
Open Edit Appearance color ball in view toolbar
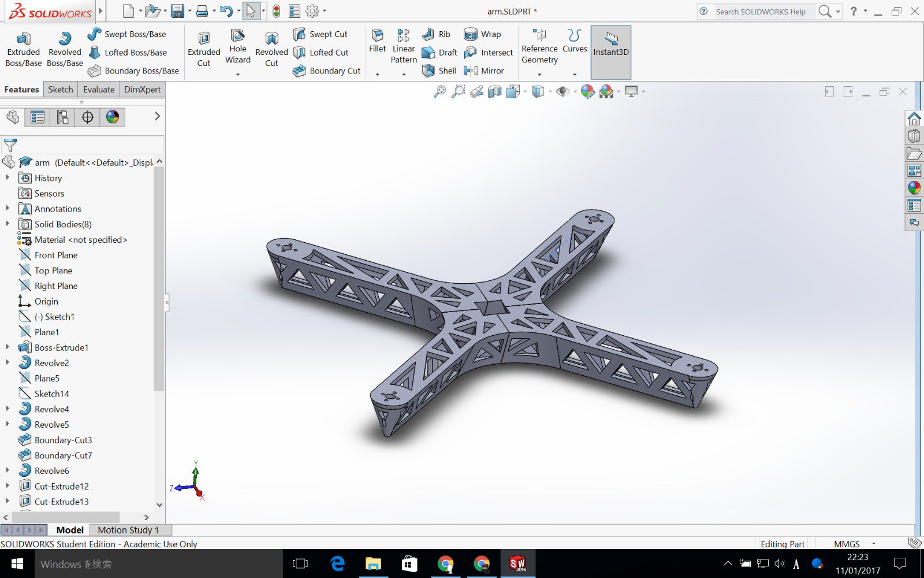click(587, 91)
